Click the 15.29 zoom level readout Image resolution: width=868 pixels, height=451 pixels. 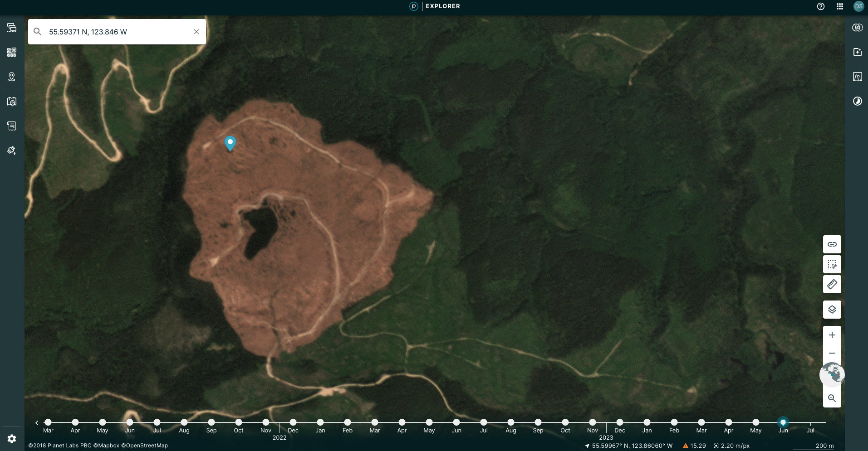pos(694,446)
